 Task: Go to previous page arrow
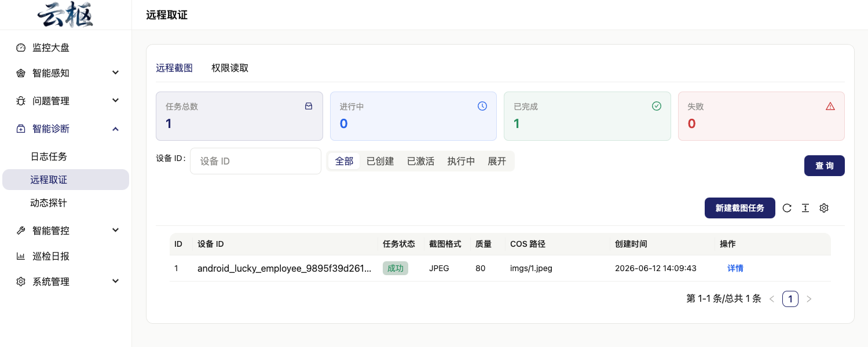[772, 299]
